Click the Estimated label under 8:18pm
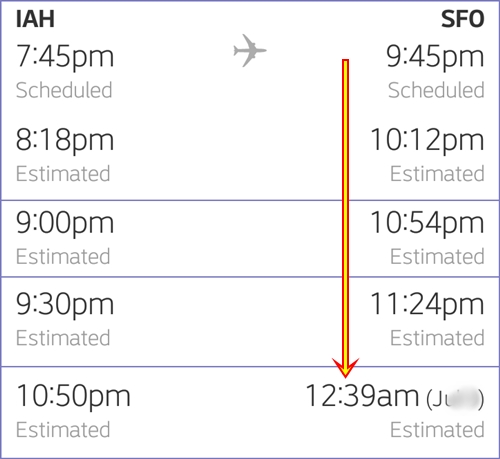Screen dimensions: 500x459 (63, 174)
